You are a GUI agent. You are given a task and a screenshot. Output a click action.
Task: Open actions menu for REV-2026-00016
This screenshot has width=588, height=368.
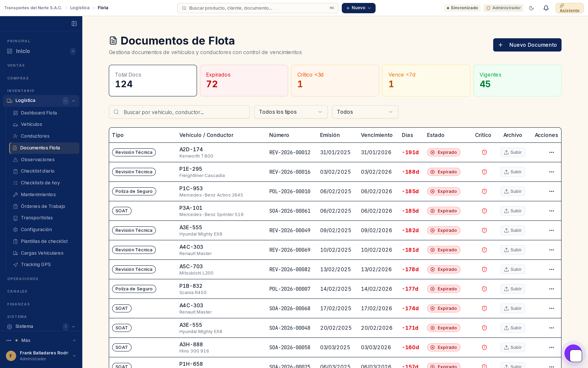pos(552,172)
